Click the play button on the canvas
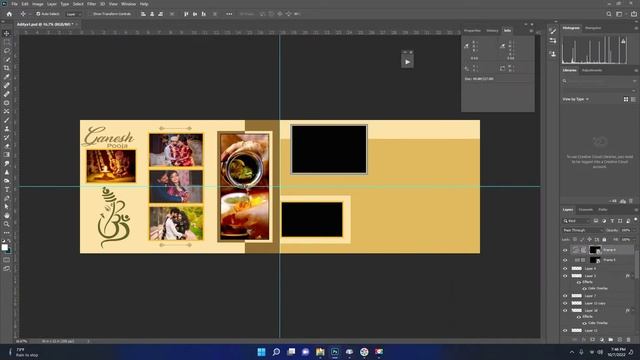This screenshot has width=640, height=360. pyautogui.click(x=407, y=62)
